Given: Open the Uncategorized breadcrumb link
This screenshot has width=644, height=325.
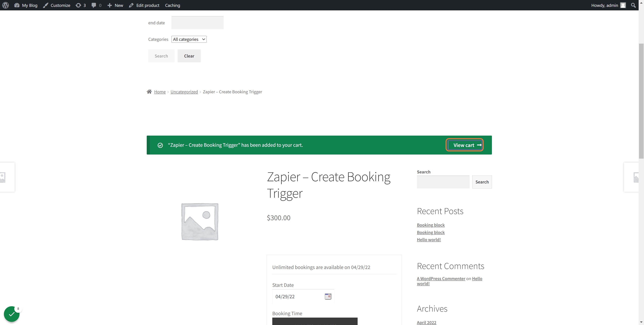Looking at the screenshot, I should pos(184,92).
